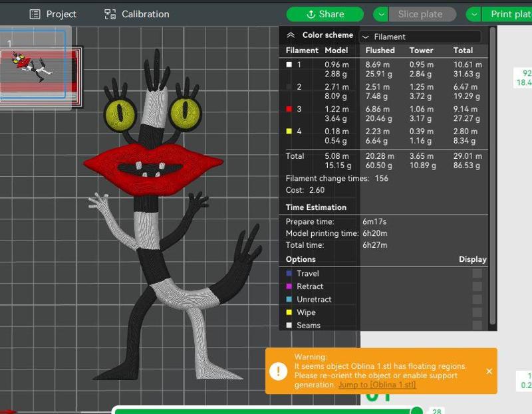Screen dimensions: 532x414
Task: Open dropdown arrow beside Slice plate
Action: coord(381,15)
